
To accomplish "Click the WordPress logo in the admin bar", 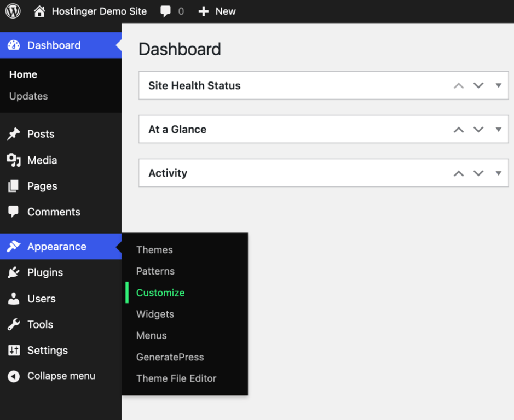I will (12, 11).
